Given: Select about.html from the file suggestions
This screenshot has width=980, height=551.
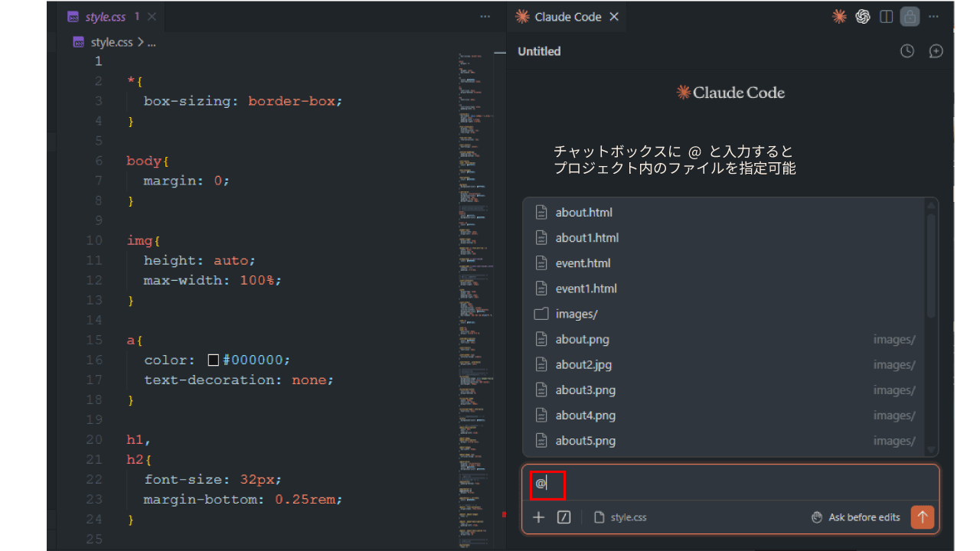Looking at the screenshot, I should click(583, 212).
